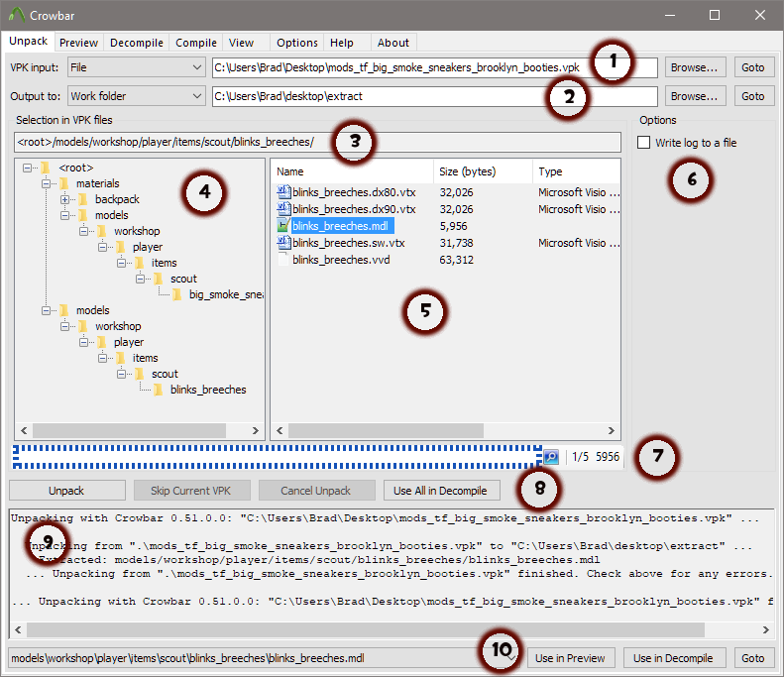The width and height of the screenshot is (784, 677).
Task: Select blinks_breeches.dx80.vtx in file list
Action: pos(354,192)
